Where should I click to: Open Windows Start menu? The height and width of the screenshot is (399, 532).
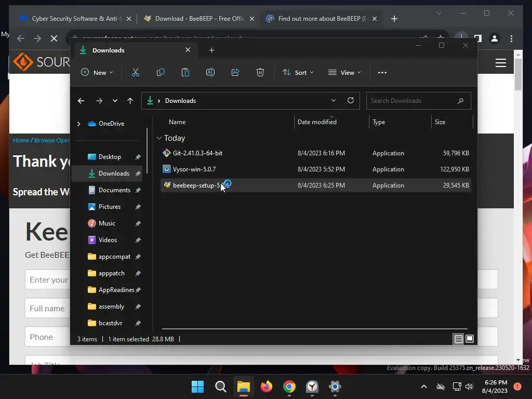pyautogui.click(x=197, y=387)
